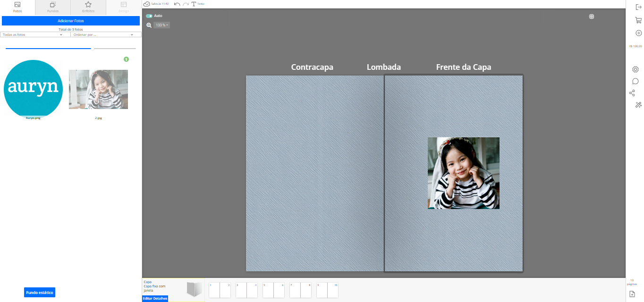Image resolution: width=644 pixels, height=302 pixels.
Task: Click the exit icon in right sidebar
Action: (x=638, y=7)
